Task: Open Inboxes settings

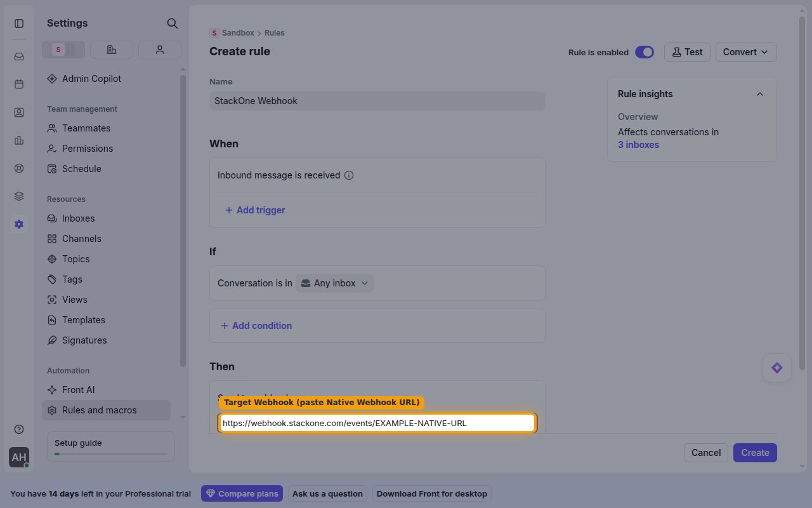Action: click(107, 218)
